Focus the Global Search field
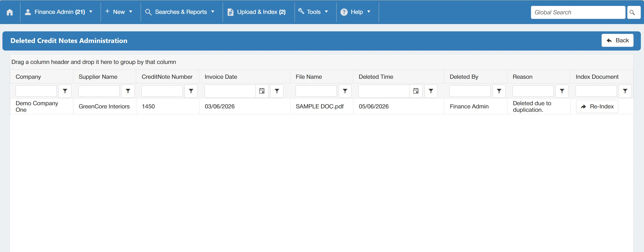This screenshot has width=644, height=252. (578, 12)
